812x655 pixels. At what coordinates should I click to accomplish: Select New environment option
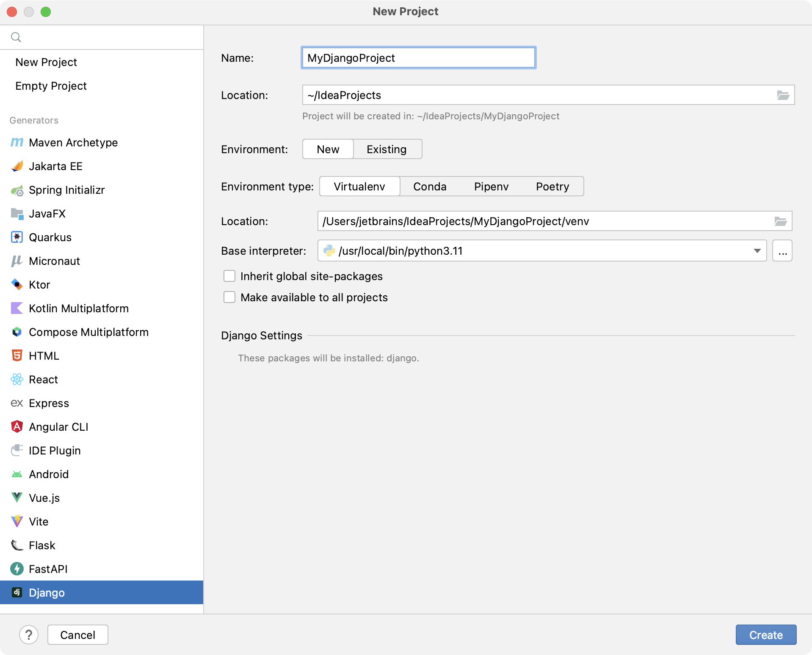(x=328, y=149)
